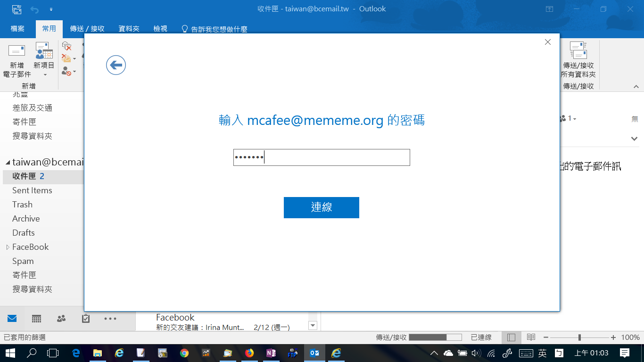644x362 pixels.
Task: Open the Calendar view in navigation bar
Action: pos(37,319)
